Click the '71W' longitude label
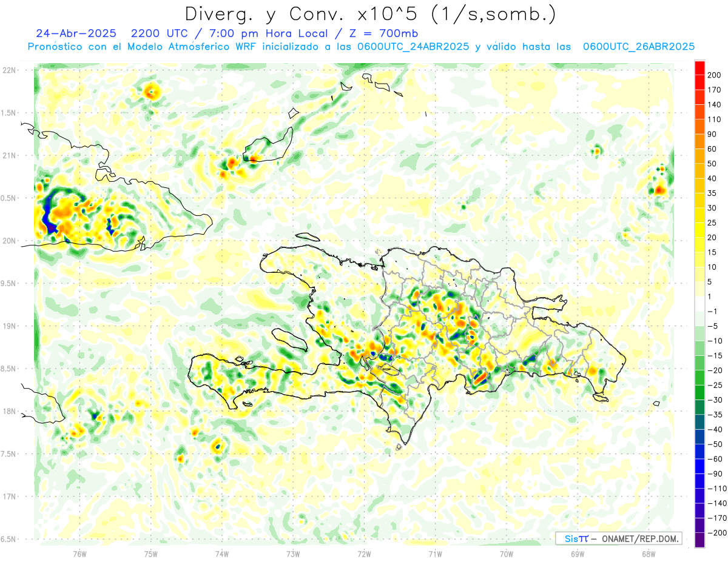 [x=435, y=554]
